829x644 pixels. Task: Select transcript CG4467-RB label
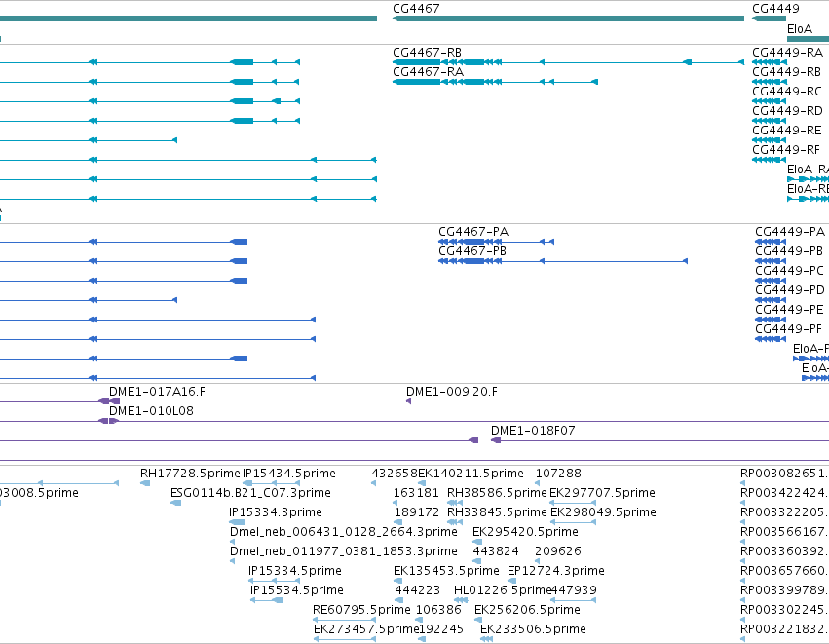(428, 53)
